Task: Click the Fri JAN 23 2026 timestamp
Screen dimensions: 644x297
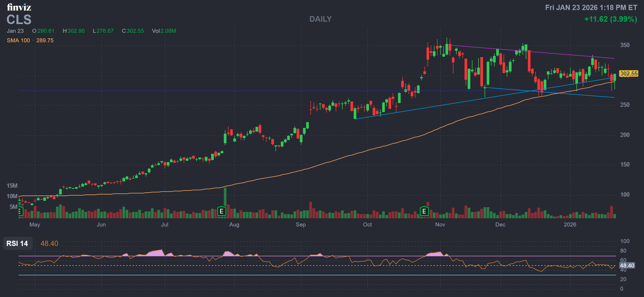Action: coord(591,7)
